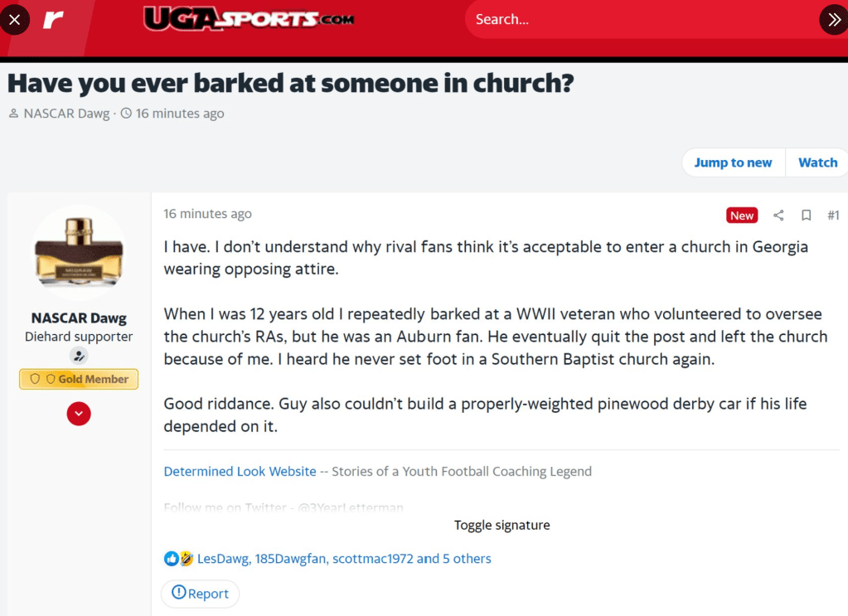Click the blue thumbs-up reaction icon
This screenshot has height=616, width=848.
(171, 559)
